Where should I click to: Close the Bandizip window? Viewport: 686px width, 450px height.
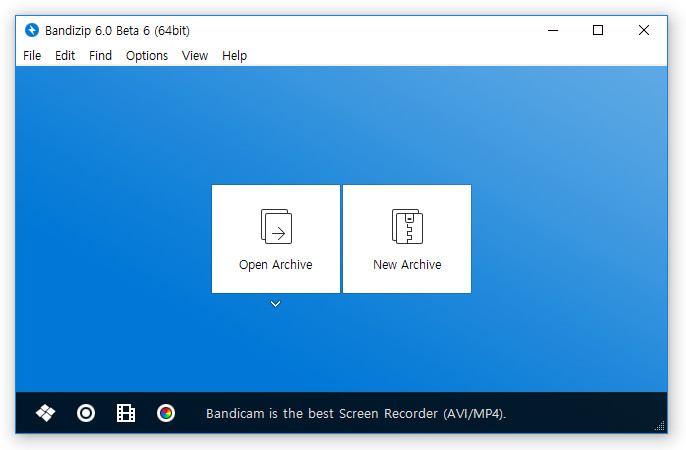pyautogui.click(x=644, y=30)
